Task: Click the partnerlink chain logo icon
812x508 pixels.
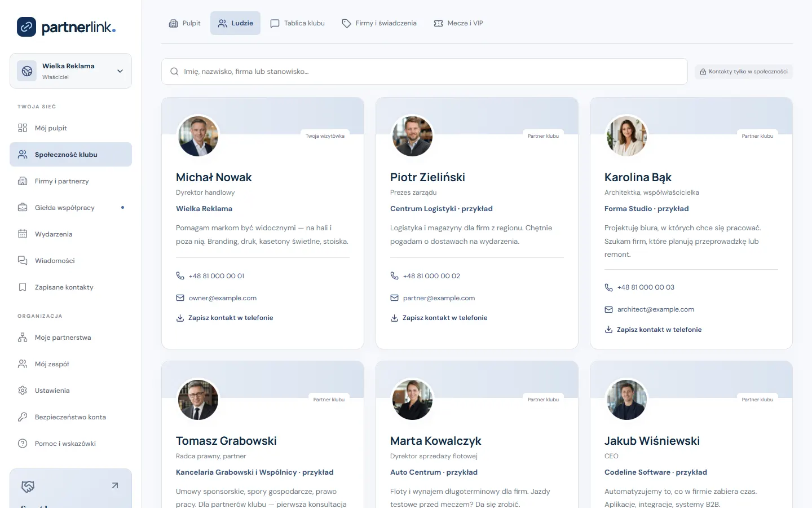Action: coord(27,27)
